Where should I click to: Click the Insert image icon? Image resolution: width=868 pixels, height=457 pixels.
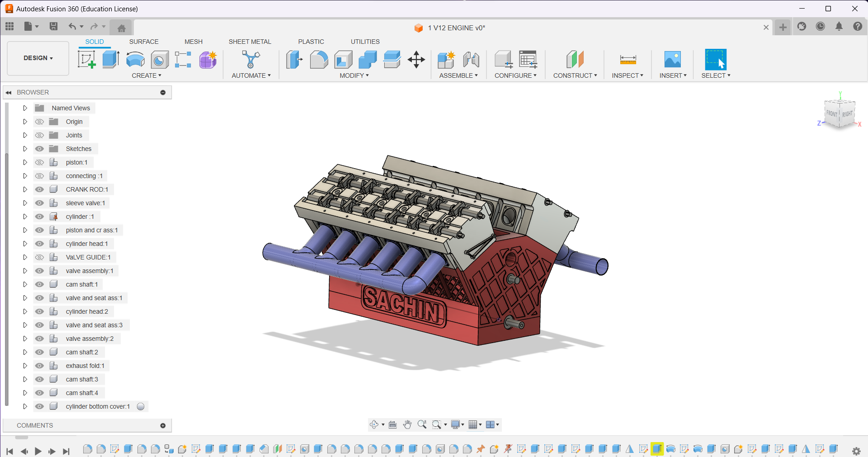click(672, 59)
